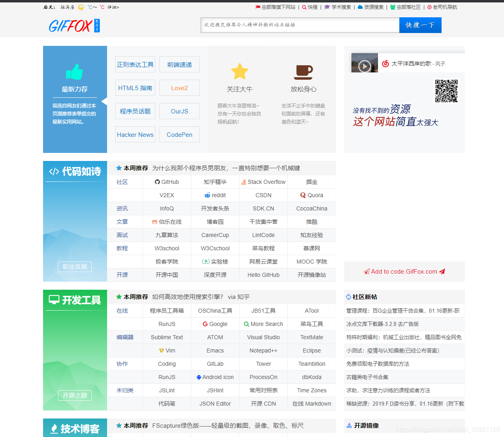Open More Search link
Viewport: 504px width, 437px height.
click(x=263, y=324)
